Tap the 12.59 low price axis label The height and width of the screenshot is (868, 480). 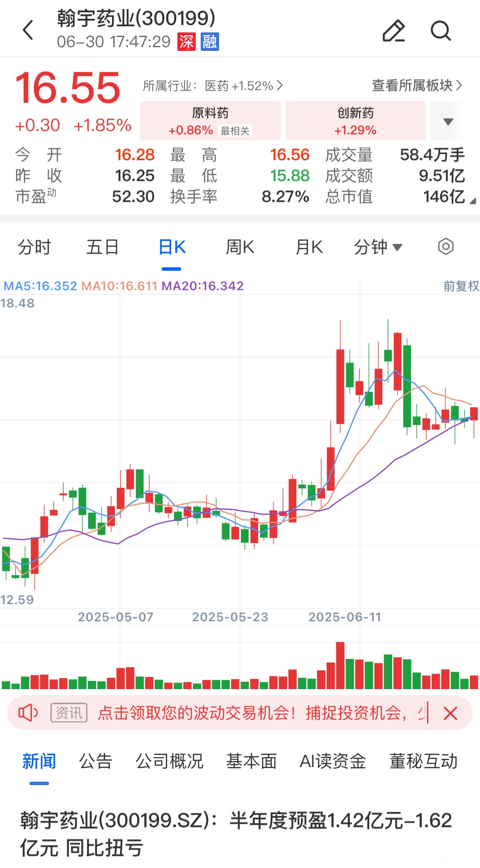pos(17,600)
